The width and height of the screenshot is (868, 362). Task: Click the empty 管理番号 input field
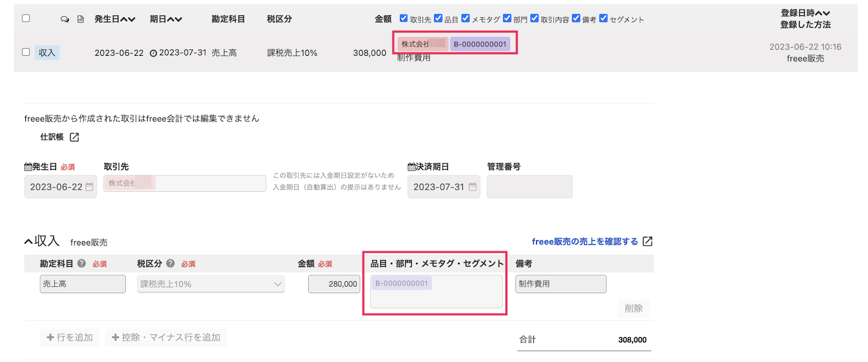click(529, 187)
